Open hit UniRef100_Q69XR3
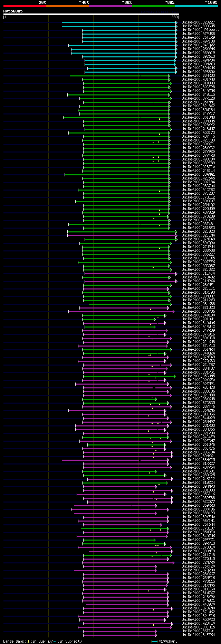The image size is (221, 644). click(198, 505)
